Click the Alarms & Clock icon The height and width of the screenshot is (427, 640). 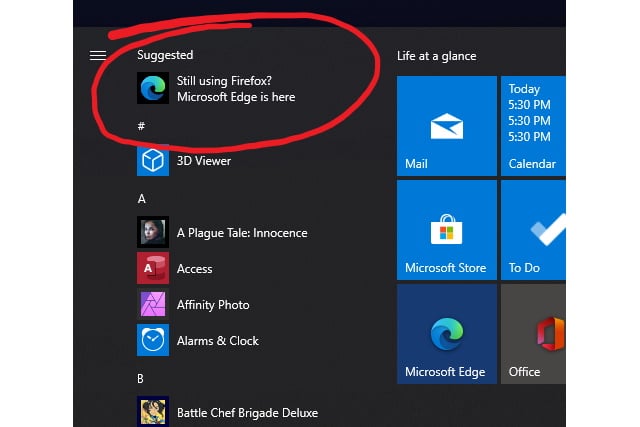[153, 340]
